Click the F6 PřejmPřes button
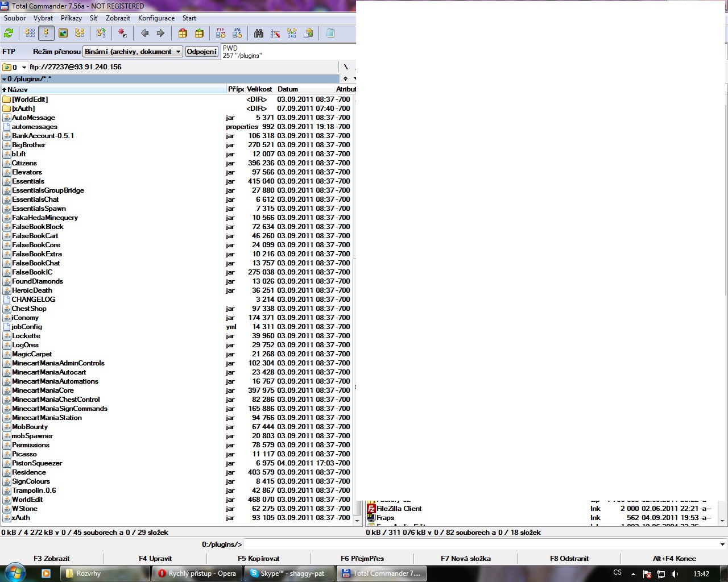 point(362,559)
